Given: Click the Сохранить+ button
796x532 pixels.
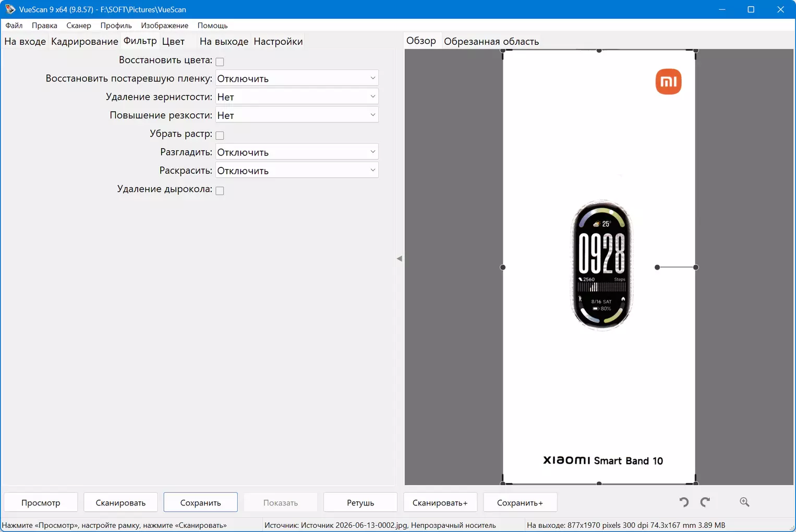Looking at the screenshot, I should coord(520,502).
